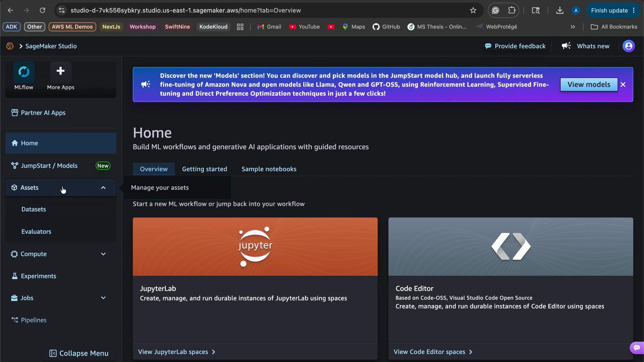
Task: Show more bookmarks with the double chevron
Action: point(573,27)
